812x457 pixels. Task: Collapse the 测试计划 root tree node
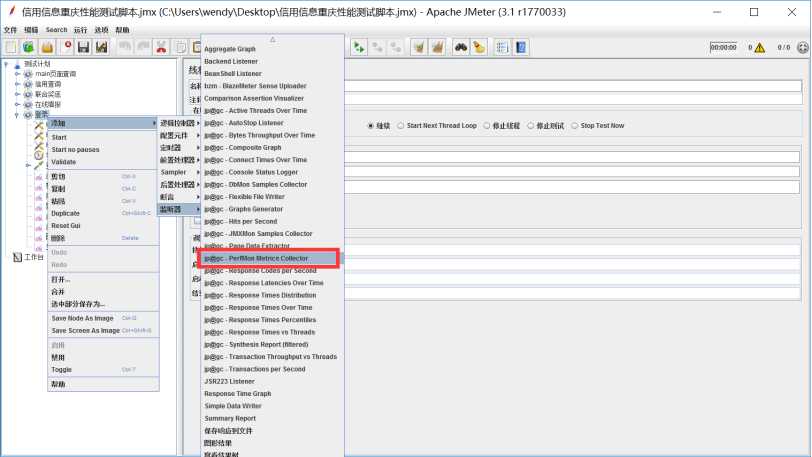coord(6,64)
